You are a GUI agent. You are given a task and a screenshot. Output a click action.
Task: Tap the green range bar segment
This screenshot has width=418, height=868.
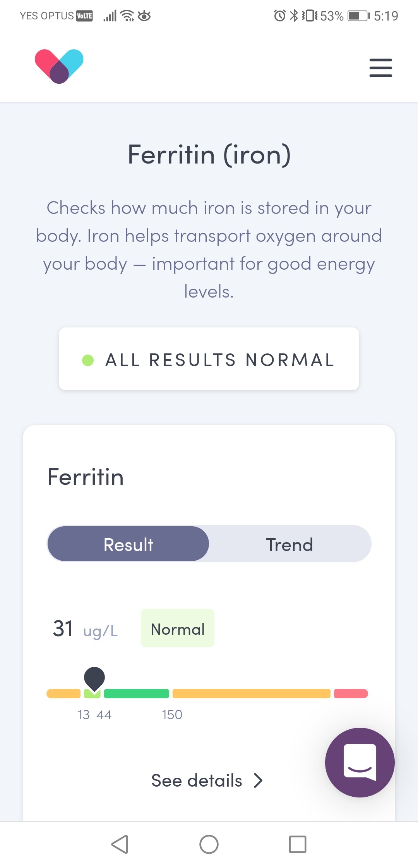pyautogui.click(x=136, y=694)
